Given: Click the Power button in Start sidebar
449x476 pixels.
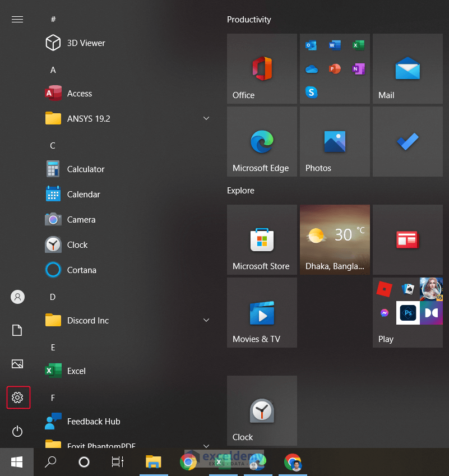Looking at the screenshot, I should [17, 431].
